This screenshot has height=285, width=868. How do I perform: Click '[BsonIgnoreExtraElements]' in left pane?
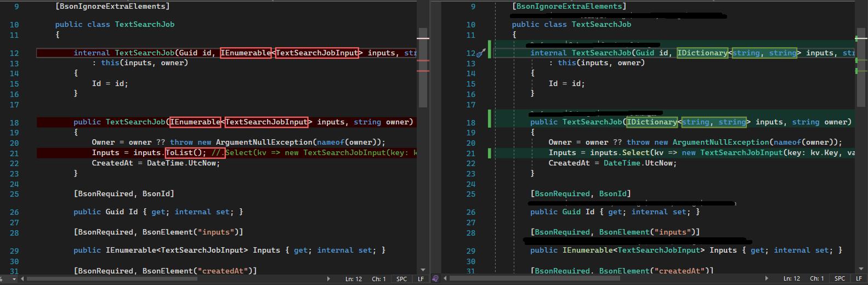(x=112, y=7)
